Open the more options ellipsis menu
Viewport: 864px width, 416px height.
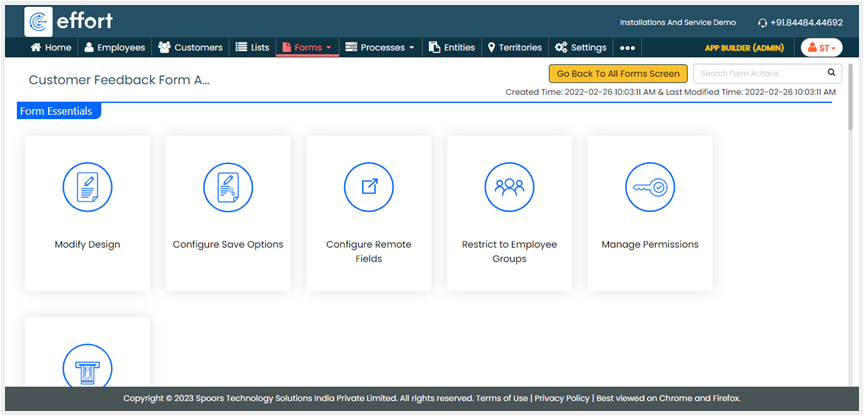[x=627, y=47]
